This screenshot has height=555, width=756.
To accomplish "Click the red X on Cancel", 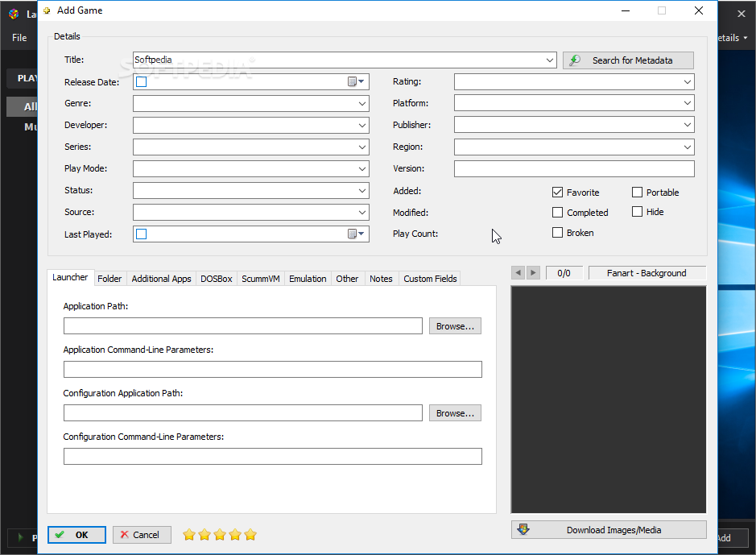I will click(125, 535).
